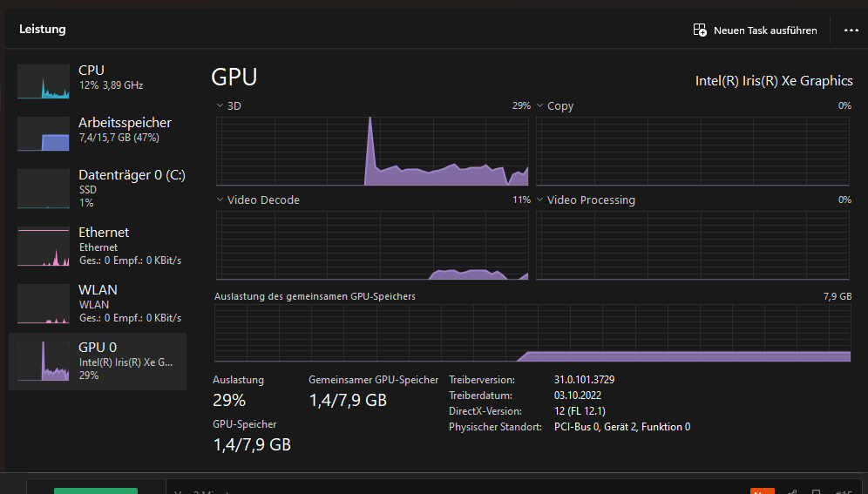This screenshot has height=494, width=868.
Task: Open the 3D engine dropdown chevron
Action: (220, 105)
